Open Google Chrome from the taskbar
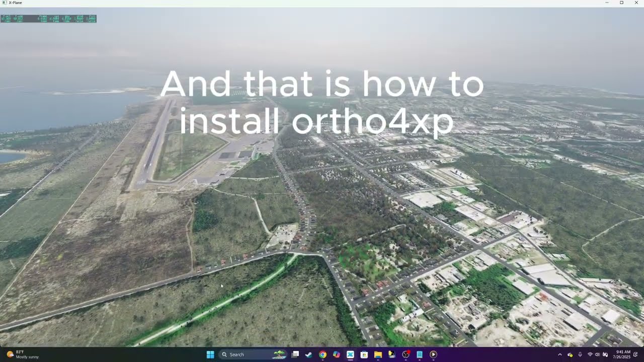Image resolution: width=644 pixels, height=362 pixels. pyautogui.click(x=323, y=354)
